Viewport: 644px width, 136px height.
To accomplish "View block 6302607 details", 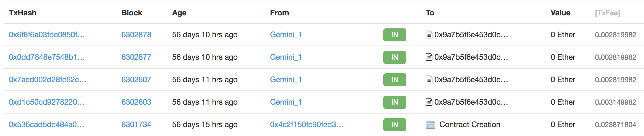I will 136,80.
